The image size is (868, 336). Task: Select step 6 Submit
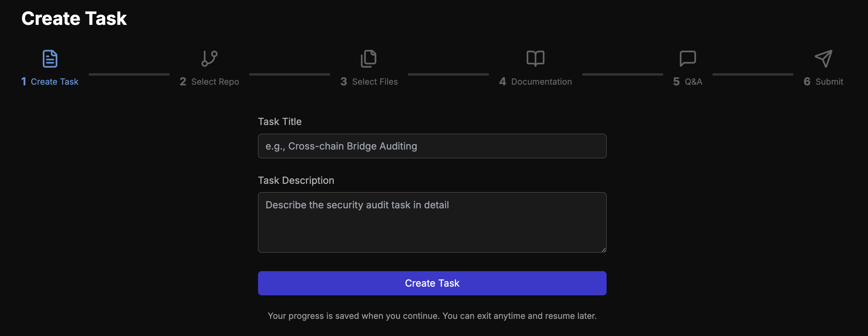click(823, 81)
